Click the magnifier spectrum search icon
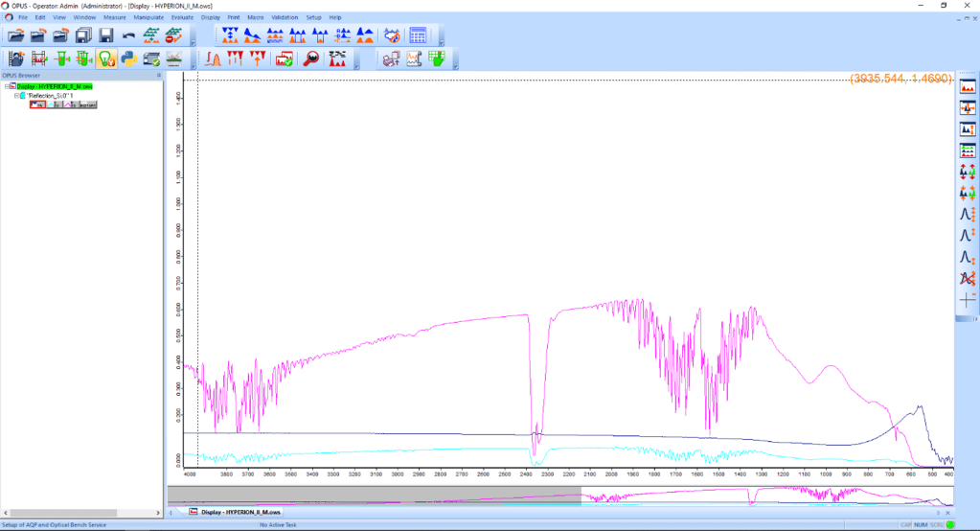This screenshot has width=980, height=531. coord(311,59)
